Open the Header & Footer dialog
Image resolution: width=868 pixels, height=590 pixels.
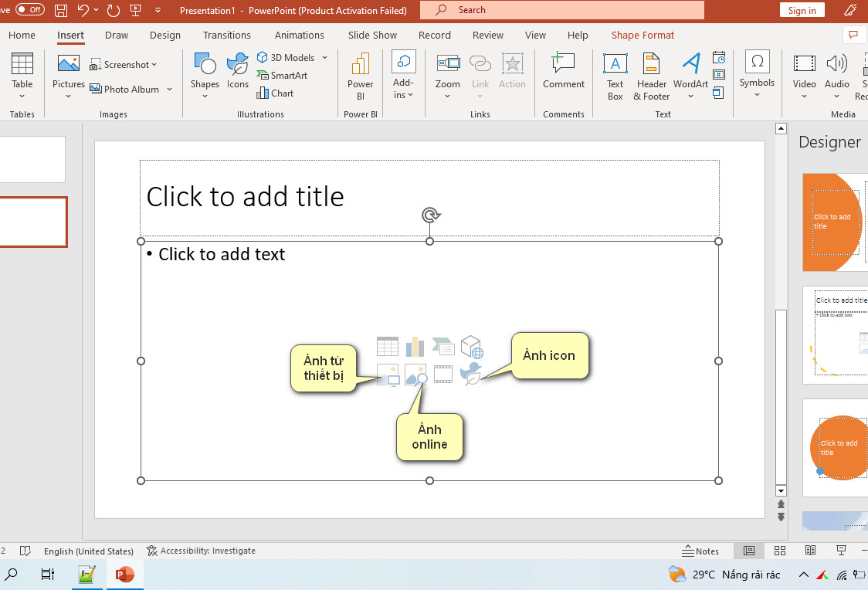point(652,77)
